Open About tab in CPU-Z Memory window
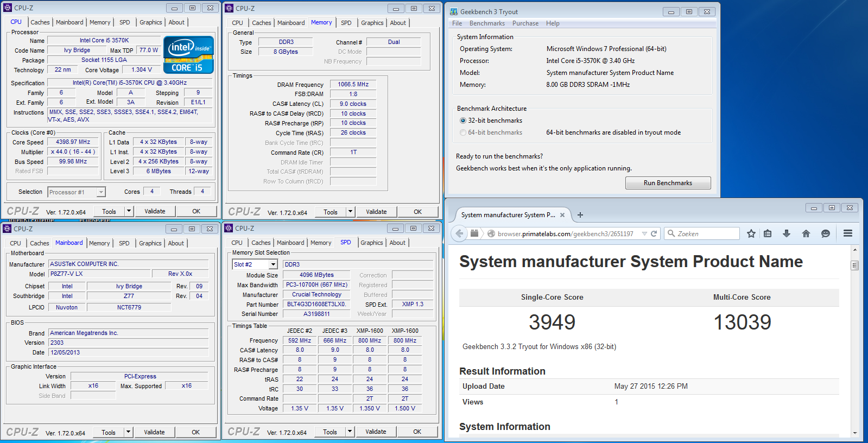The image size is (868, 443). tap(398, 23)
